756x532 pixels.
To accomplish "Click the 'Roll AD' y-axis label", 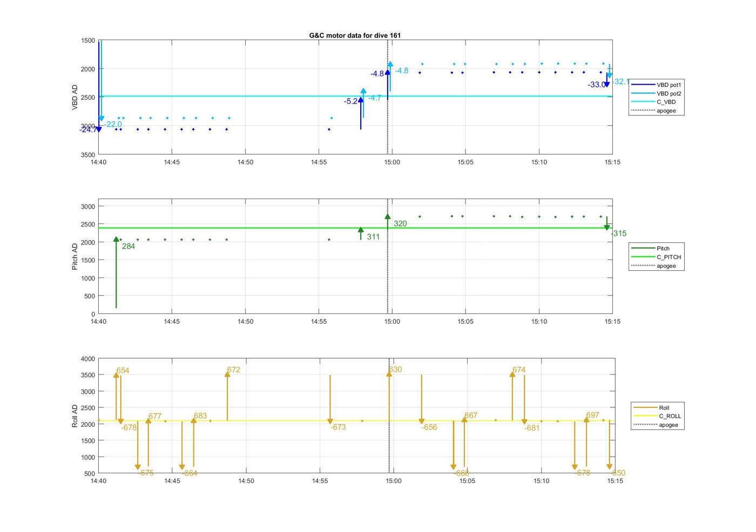I will click(75, 416).
